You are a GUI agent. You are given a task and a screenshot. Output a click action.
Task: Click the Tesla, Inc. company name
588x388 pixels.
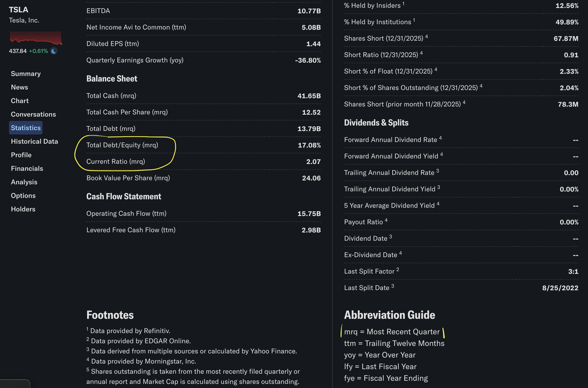24,20
